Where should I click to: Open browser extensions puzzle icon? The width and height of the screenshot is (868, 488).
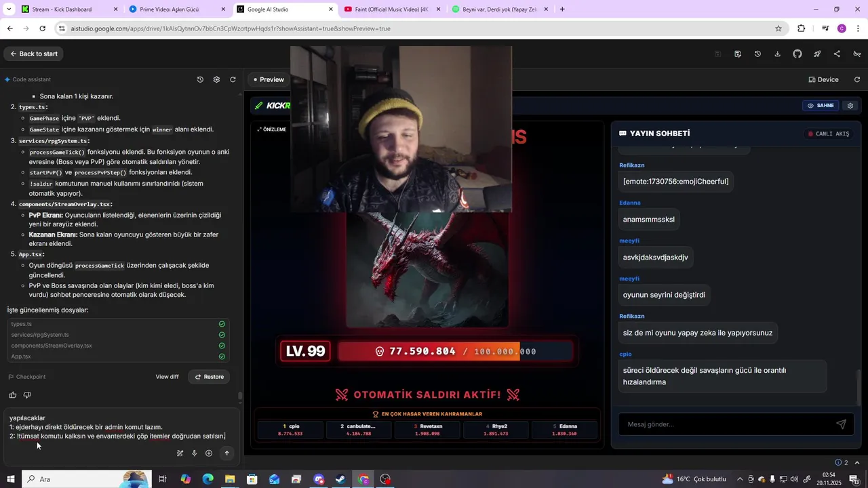[802, 28]
